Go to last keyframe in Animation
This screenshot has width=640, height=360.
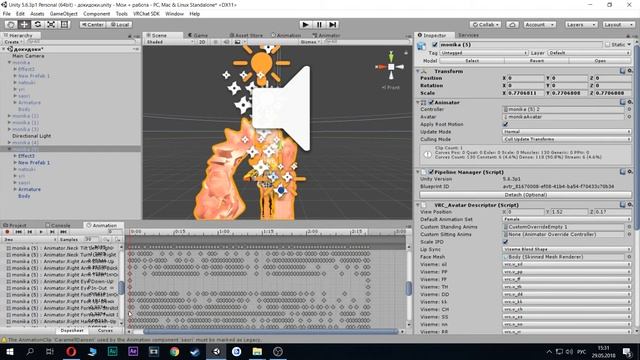pos(63,232)
